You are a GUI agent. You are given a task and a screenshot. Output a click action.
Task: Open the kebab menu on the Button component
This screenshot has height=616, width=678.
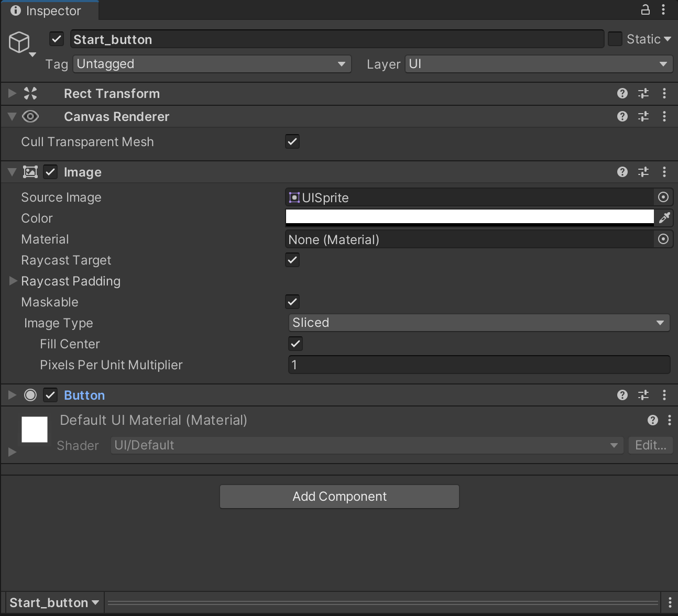(x=664, y=395)
